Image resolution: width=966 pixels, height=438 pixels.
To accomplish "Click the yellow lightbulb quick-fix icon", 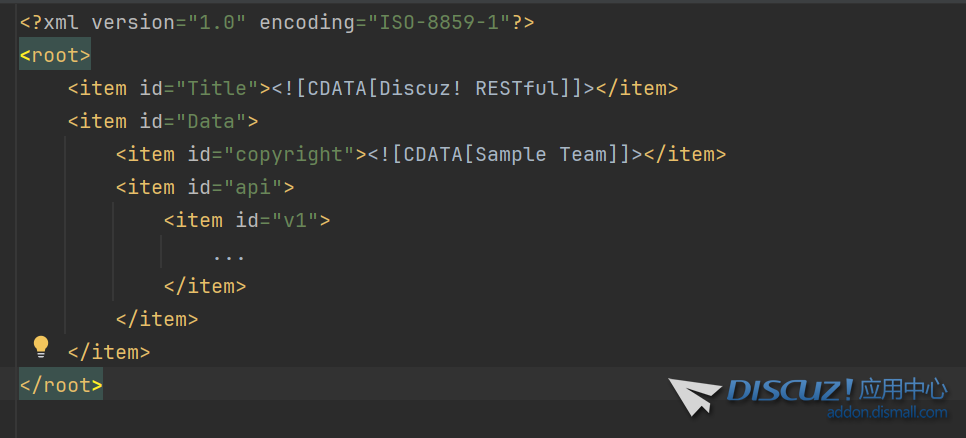I will tap(41, 347).
